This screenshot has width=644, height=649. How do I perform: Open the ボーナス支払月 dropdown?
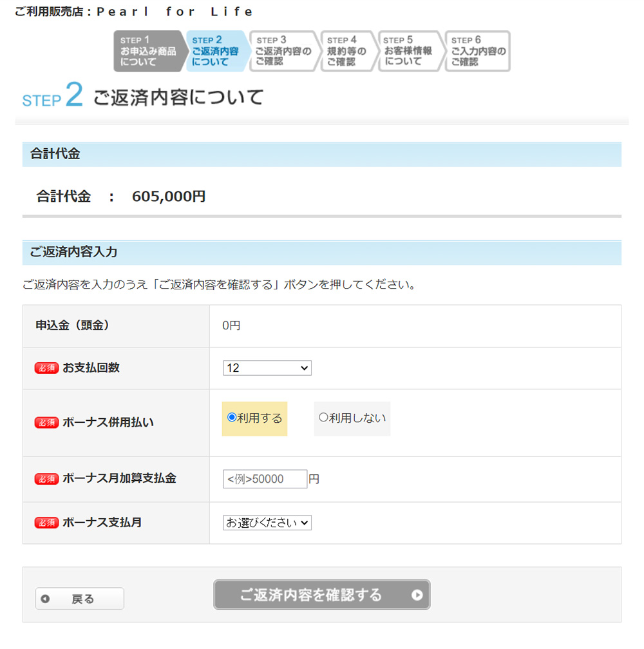point(266,523)
